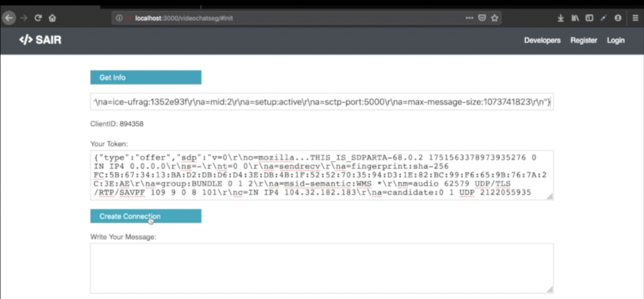
Task: Save page to Pocket icon
Action: tap(482, 18)
